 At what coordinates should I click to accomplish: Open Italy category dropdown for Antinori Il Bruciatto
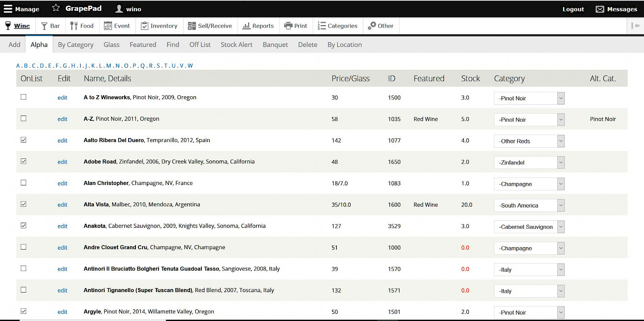point(529,270)
